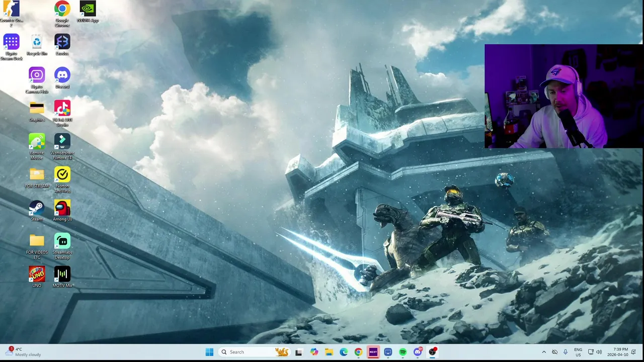Switch to Spotify in the taskbar
The image size is (644, 362).
(403, 352)
